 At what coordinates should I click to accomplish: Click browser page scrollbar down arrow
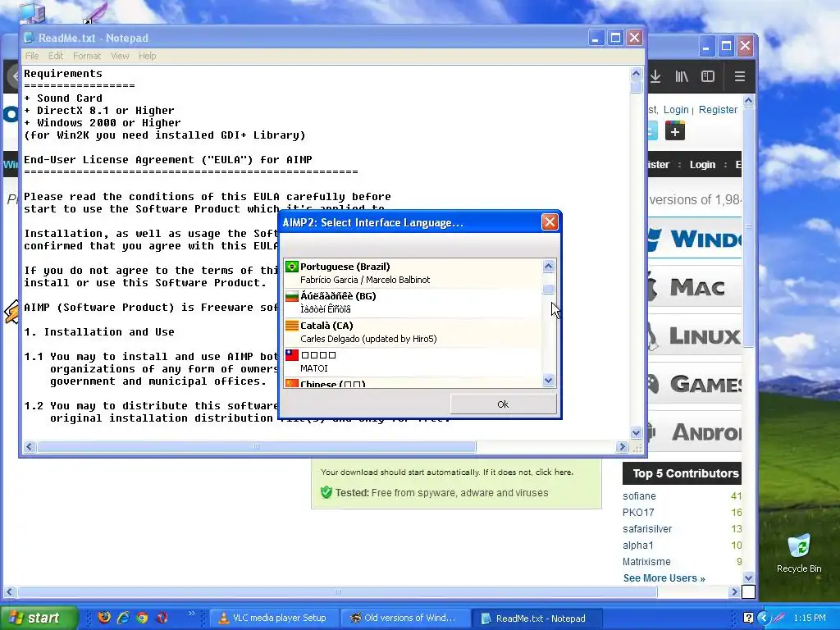click(x=748, y=577)
